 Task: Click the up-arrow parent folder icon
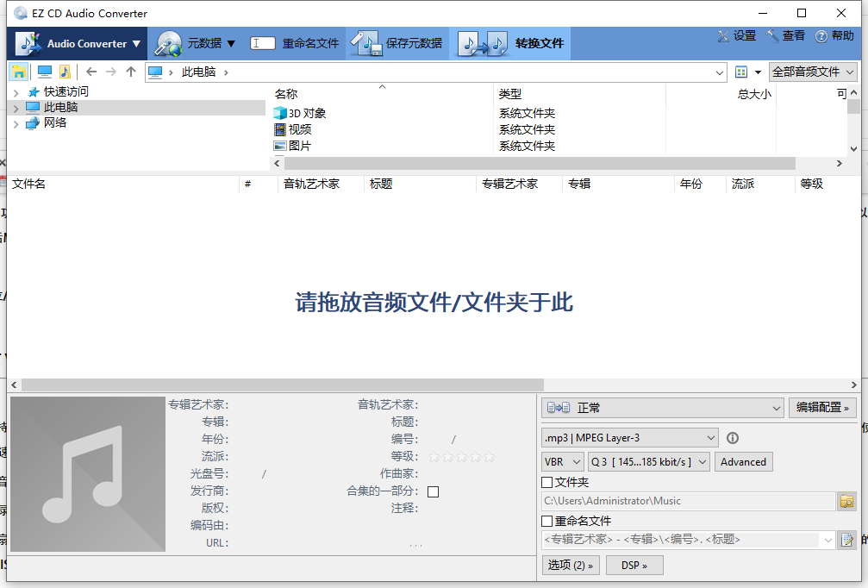point(131,72)
